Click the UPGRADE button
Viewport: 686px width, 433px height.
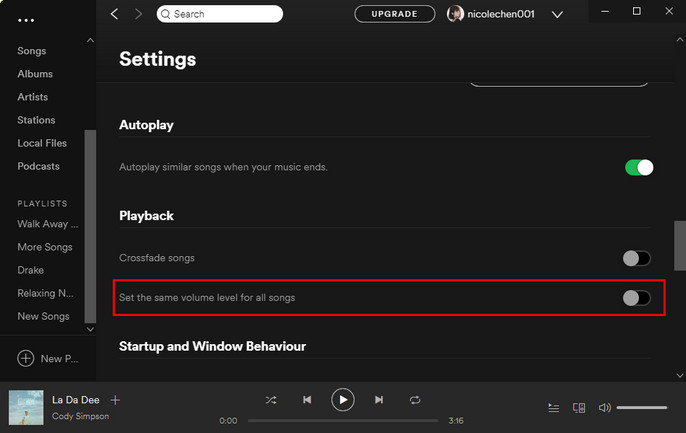coord(395,14)
